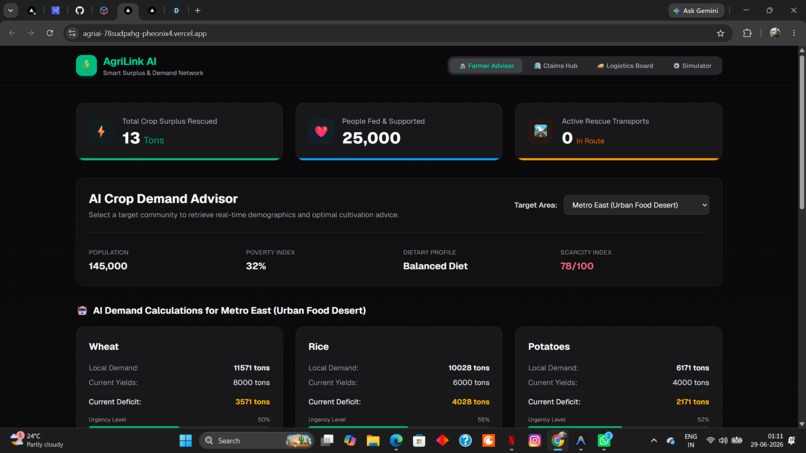The height and width of the screenshot is (453, 806).
Task: Click the Population value 145,000
Action: (x=108, y=266)
